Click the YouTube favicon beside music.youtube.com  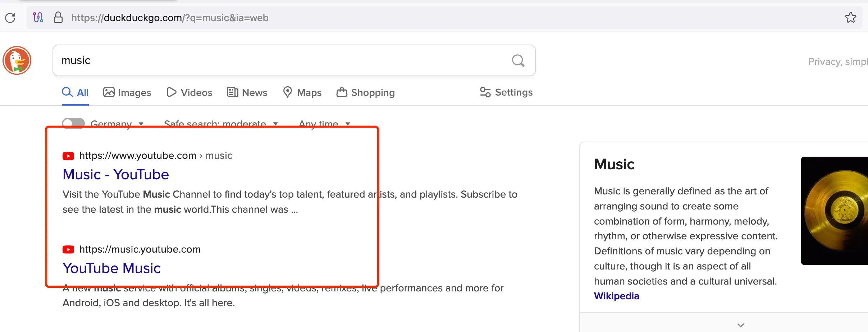point(68,249)
